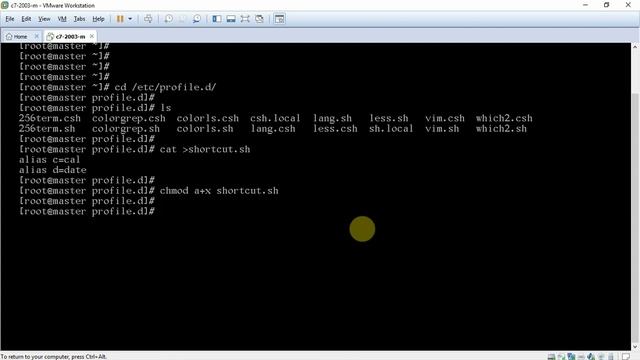This screenshot has width=640, height=360.
Task: Click the scrollbar up arrow
Action: tap(635, 47)
